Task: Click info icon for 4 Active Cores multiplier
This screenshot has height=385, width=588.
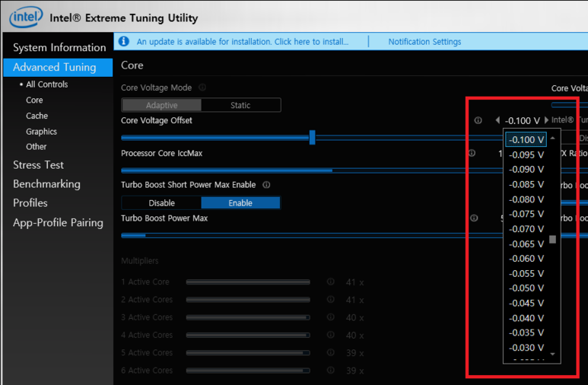Action: click(x=330, y=335)
